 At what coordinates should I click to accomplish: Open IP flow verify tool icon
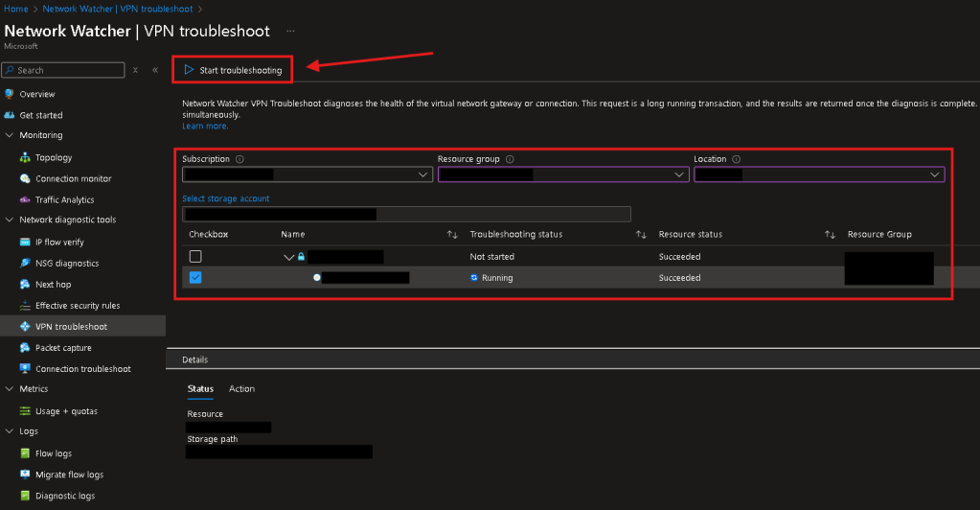[x=26, y=242]
